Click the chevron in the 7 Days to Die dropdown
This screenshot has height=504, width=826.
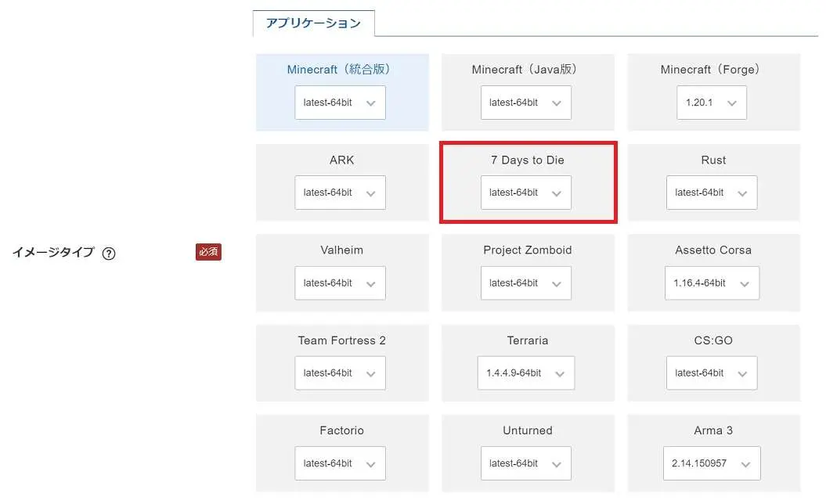557,193
